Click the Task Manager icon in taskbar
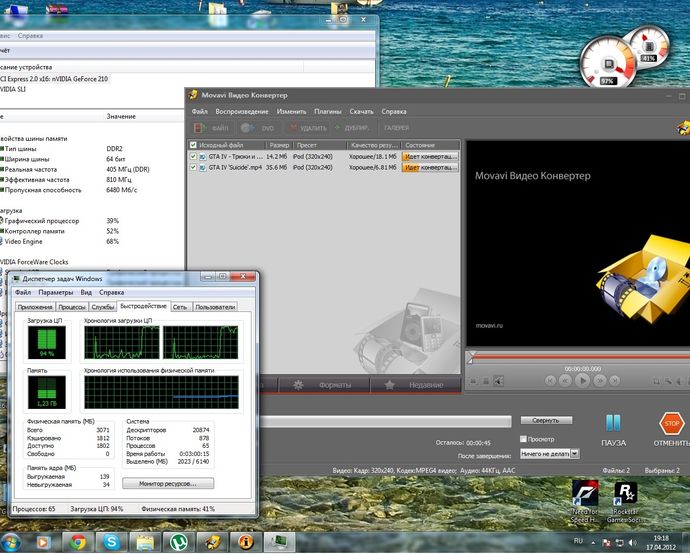Image resolution: width=690 pixels, height=554 pixels. click(x=279, y=542)
